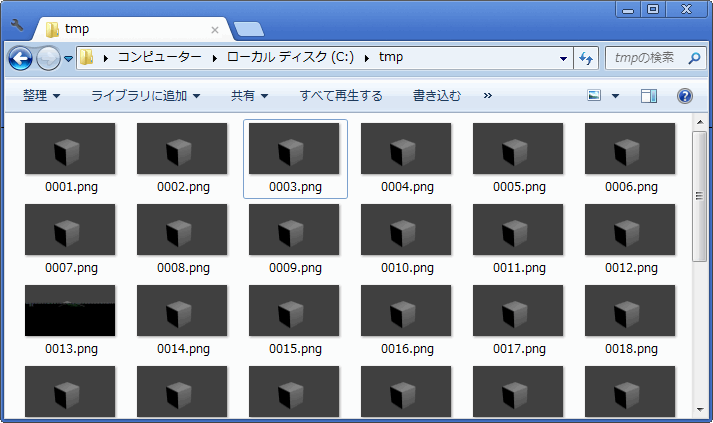The width and height of the screenshot is (713, 423).
Task: Change view with the view icon
Action: pyautogui.click(x=594, y=96)
